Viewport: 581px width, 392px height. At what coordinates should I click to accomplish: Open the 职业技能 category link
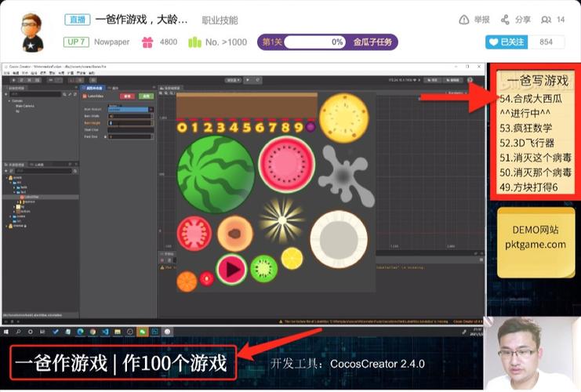point(220,20)
